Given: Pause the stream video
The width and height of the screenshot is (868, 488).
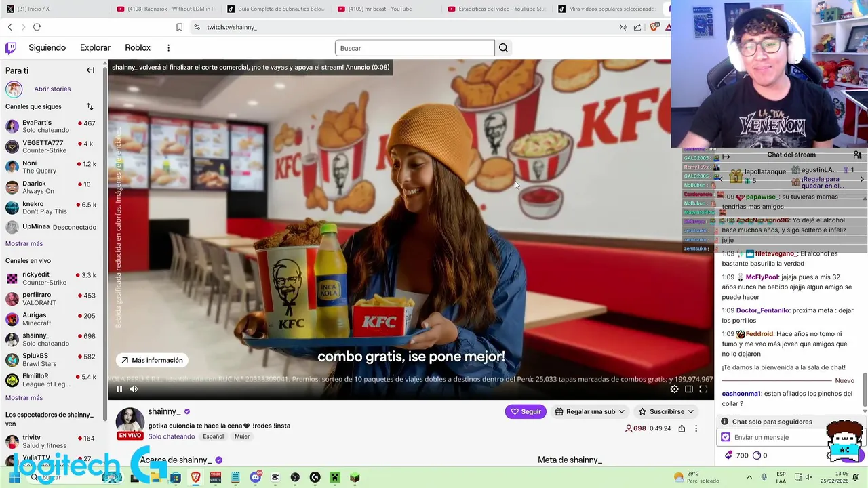Looking at the screenshot, I should coord(119,389).
